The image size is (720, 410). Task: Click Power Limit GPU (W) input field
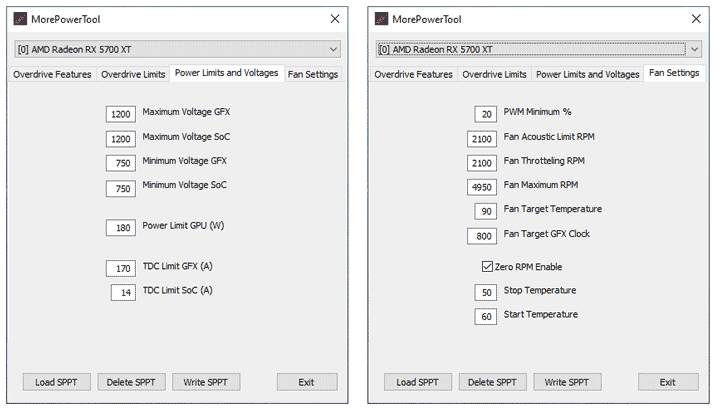(x=121, y=228)
